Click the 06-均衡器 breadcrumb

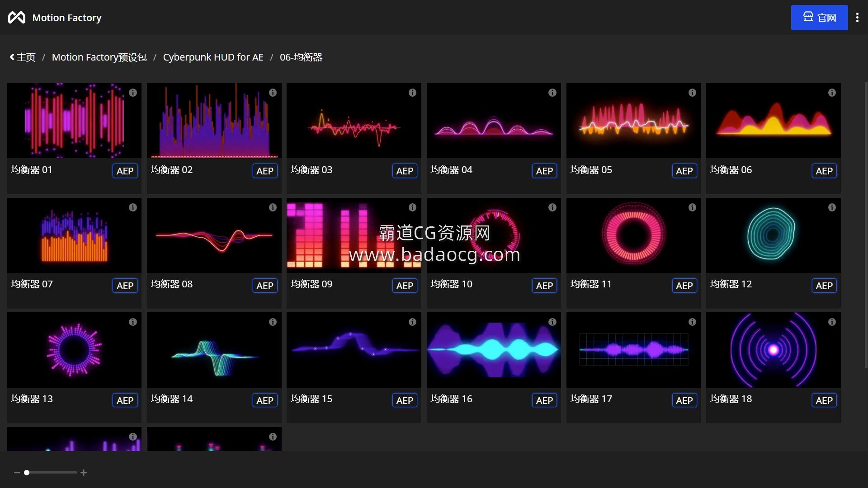(301, 57)
